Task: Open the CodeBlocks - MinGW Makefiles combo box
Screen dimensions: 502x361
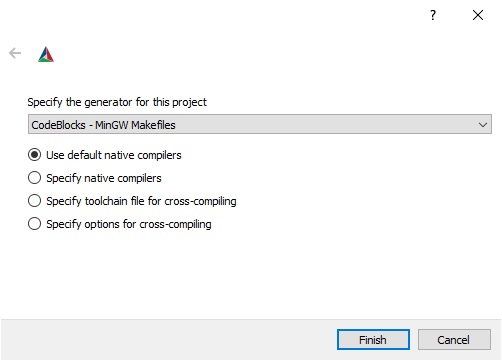Action: click(260, 124)
